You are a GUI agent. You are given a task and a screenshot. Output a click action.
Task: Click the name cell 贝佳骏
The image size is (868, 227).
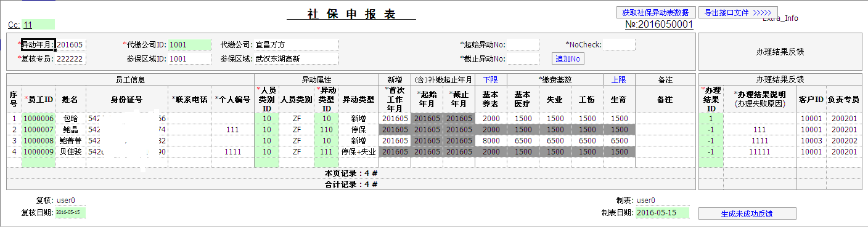pyautogui.click(x=71, y=151)
